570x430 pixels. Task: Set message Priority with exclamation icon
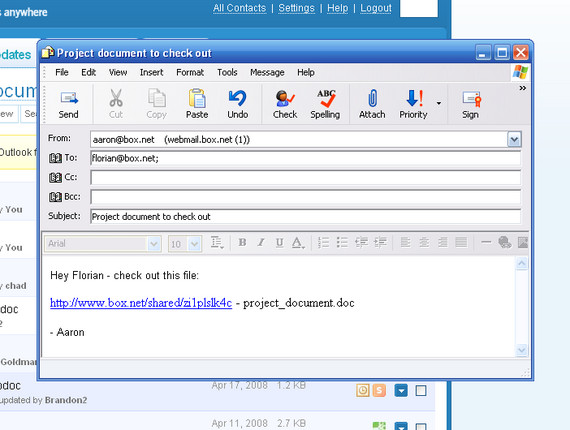pyautogui.click(x=413, y=104)
